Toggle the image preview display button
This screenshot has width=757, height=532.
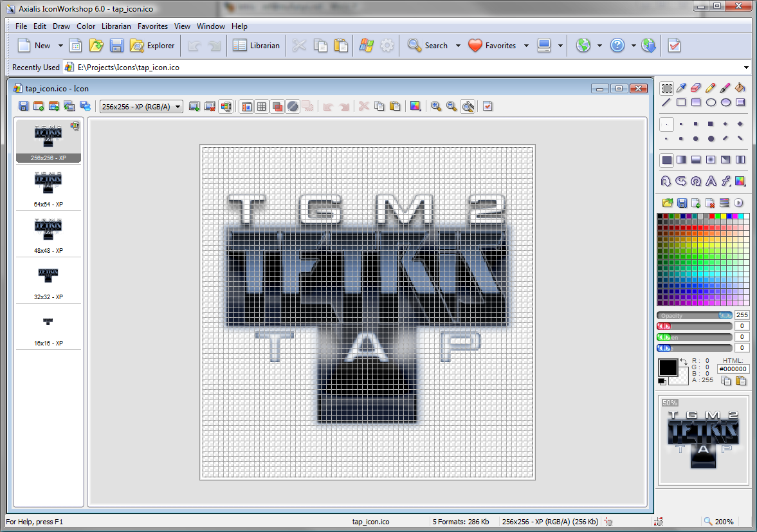[246, 106]
